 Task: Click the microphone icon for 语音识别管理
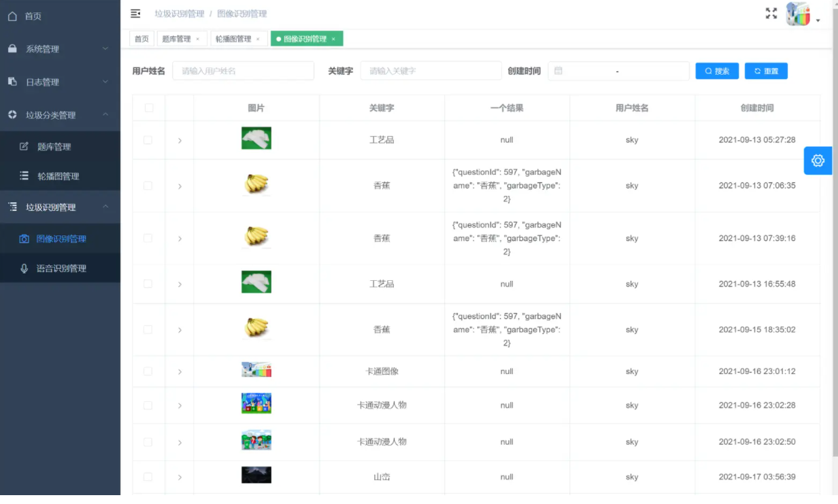click(24, 268)
